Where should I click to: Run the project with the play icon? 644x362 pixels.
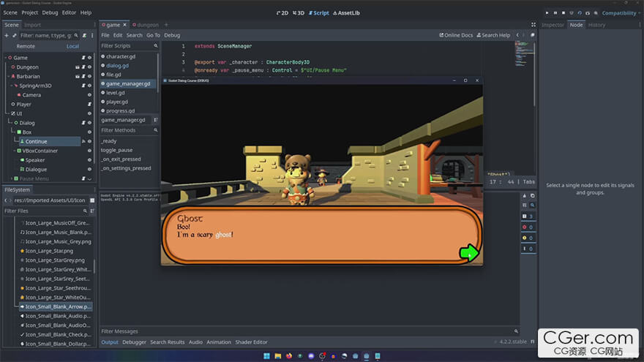tap(547, 13)
